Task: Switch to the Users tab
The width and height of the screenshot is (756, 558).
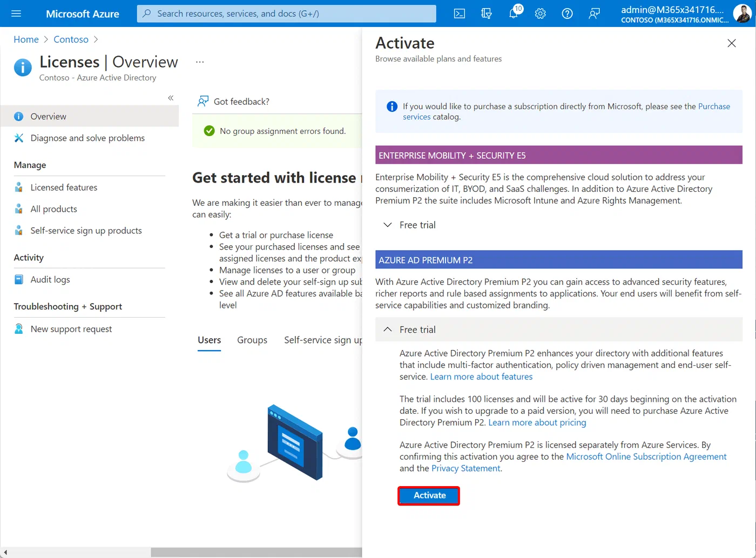Action: pyautogui.click(x=210, y=340)
